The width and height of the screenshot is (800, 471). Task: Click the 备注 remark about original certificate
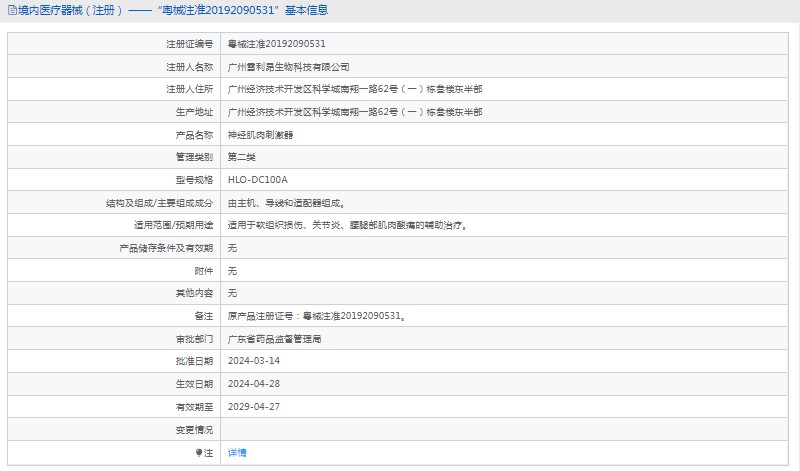(317, 316)
